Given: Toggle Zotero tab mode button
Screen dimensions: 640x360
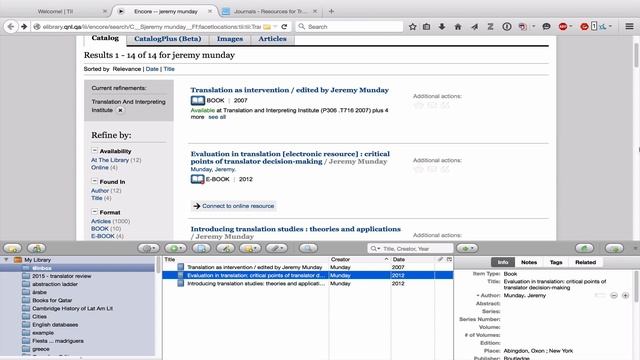Looking at the screenshot, I should coord(614,248).
